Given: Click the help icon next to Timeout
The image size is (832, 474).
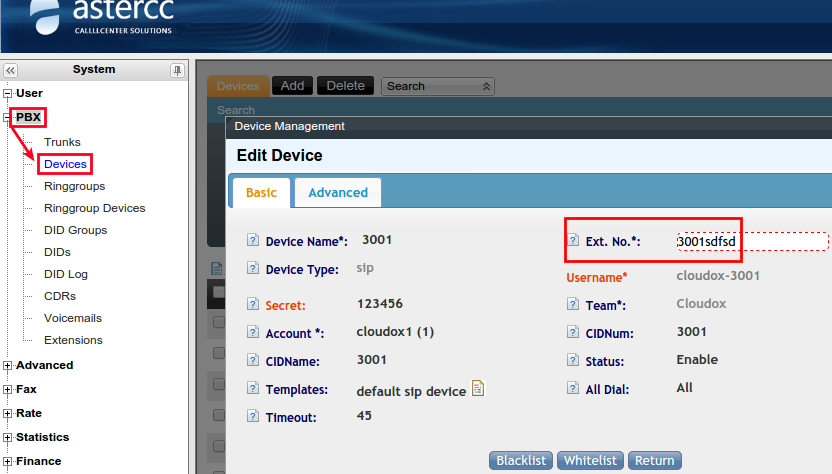Looking at the screenshot, I should (x=253, y=418).
